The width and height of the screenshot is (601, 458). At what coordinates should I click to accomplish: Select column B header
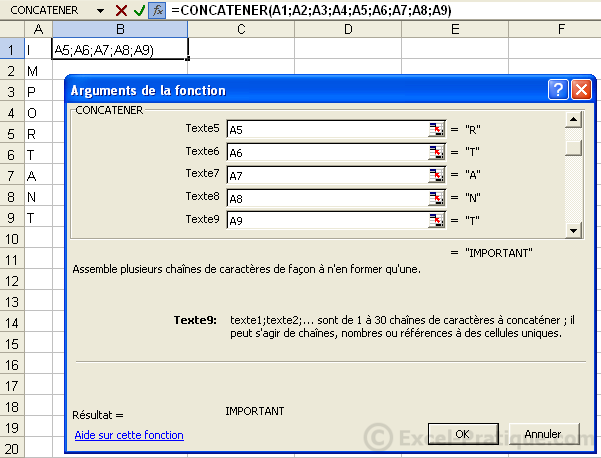120,29
